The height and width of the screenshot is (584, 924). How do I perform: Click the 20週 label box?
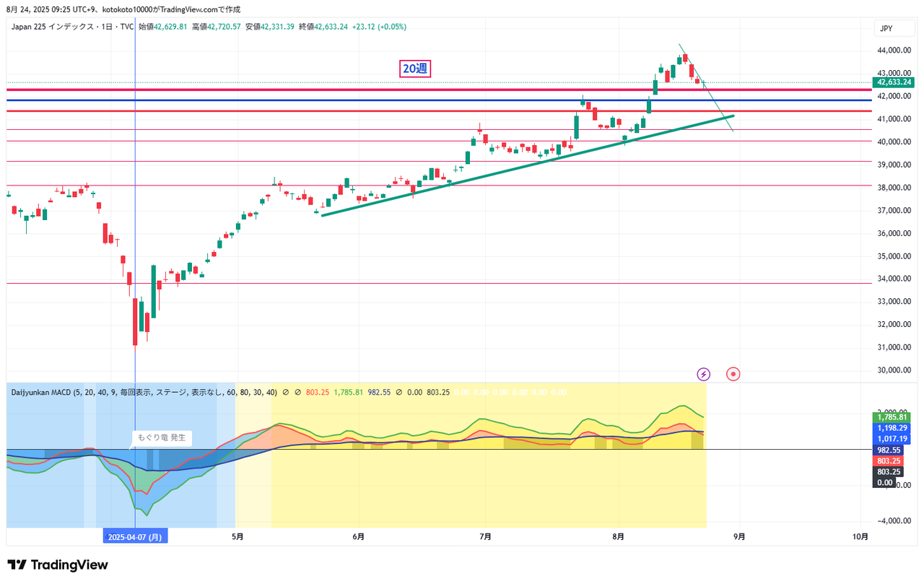(415, 69)
